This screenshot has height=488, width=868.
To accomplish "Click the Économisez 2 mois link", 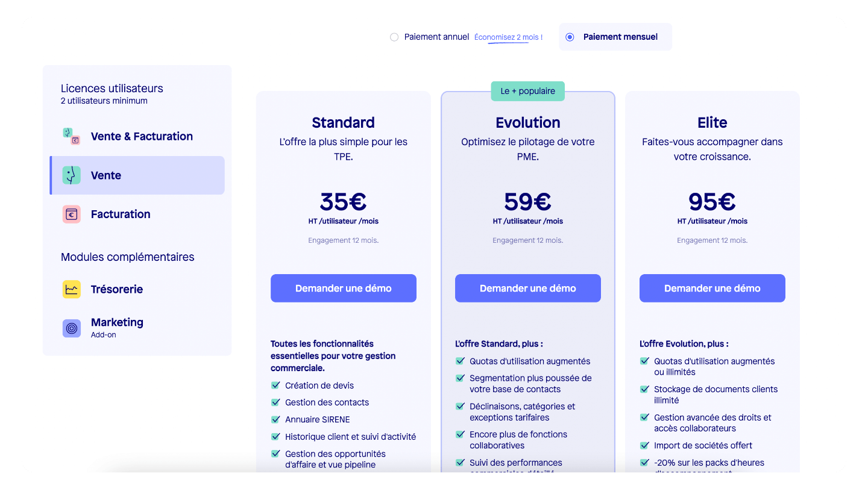I will tap(508, 37).
